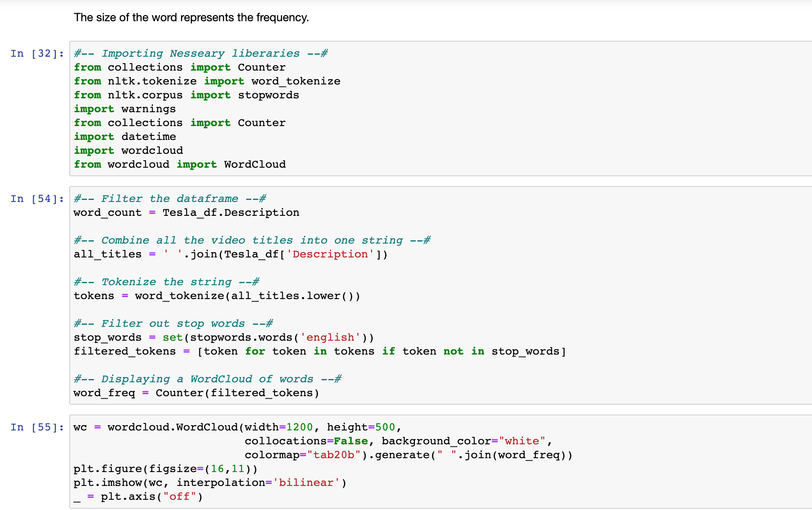Click the 'from wordcloud import WordCloud' line

pos(180,164)
